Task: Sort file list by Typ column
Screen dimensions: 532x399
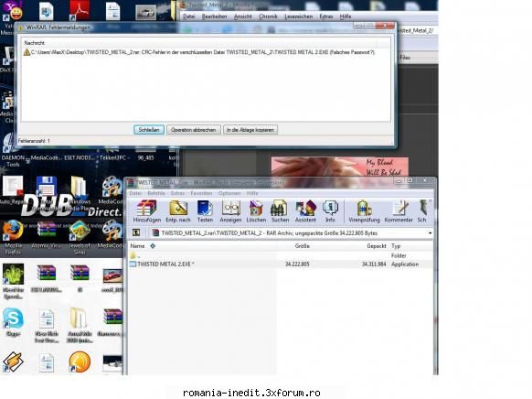Action: pos(396,246)
